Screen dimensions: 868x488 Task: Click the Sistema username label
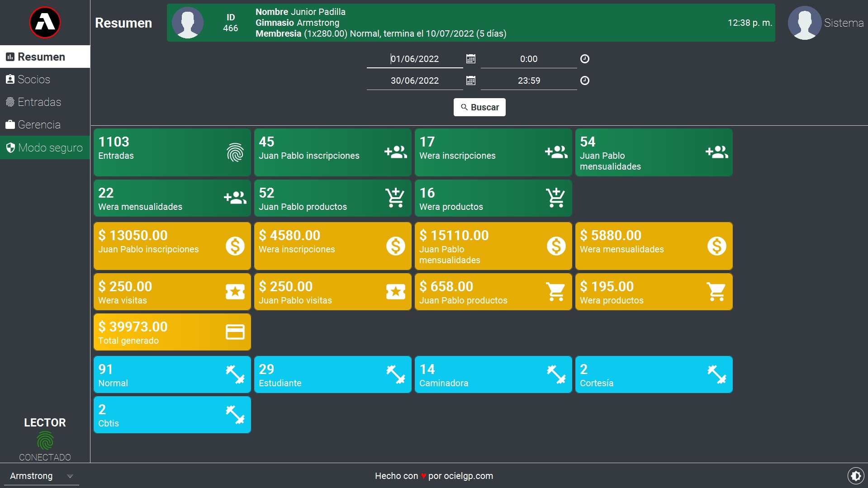[844, 23]
